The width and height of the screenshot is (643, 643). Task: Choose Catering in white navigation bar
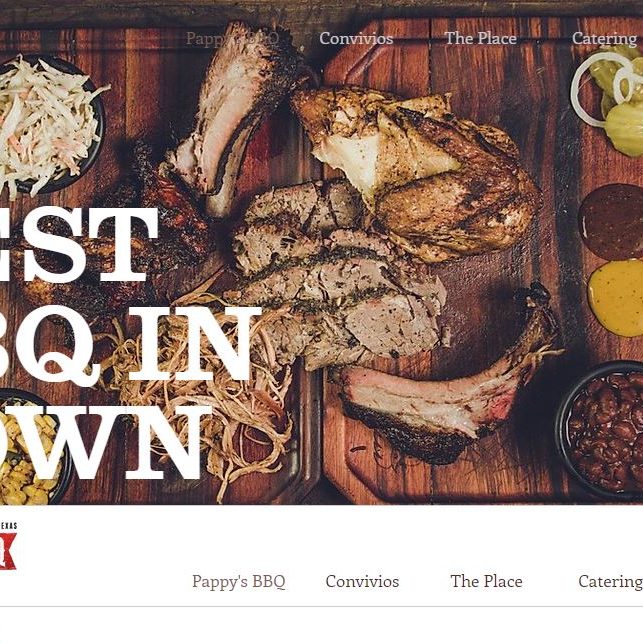click(x=610, y=581)
